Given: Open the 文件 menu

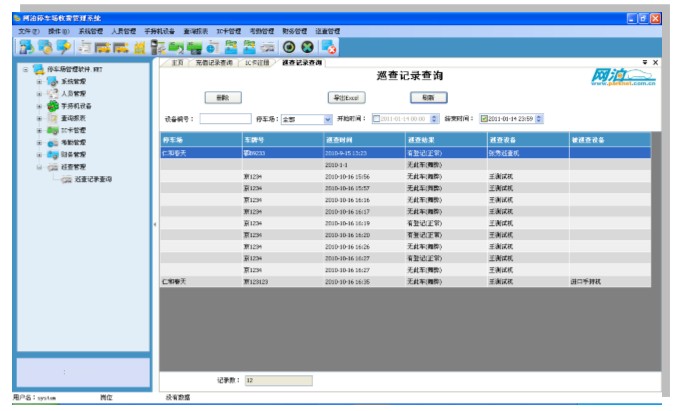Looking at the screenshot, I should click(x=28, y=31).
